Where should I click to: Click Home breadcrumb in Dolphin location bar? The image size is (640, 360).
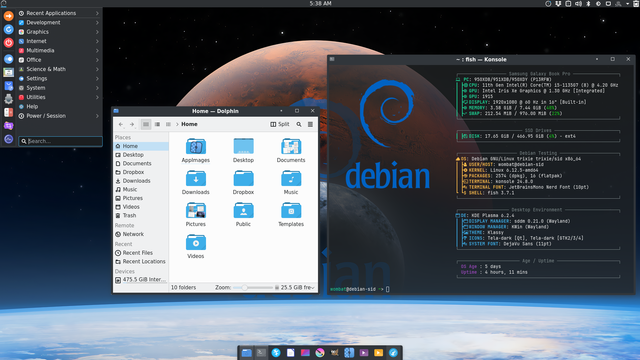189,124
